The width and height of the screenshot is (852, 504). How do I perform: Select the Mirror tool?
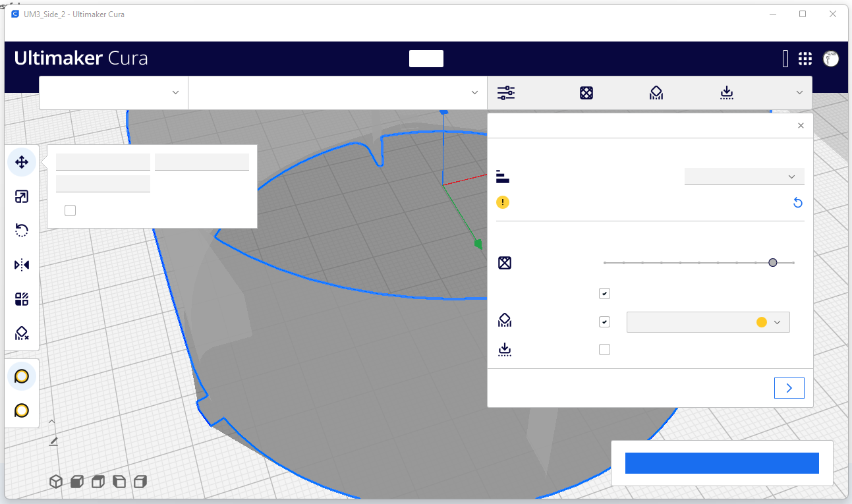coord(22,264)
